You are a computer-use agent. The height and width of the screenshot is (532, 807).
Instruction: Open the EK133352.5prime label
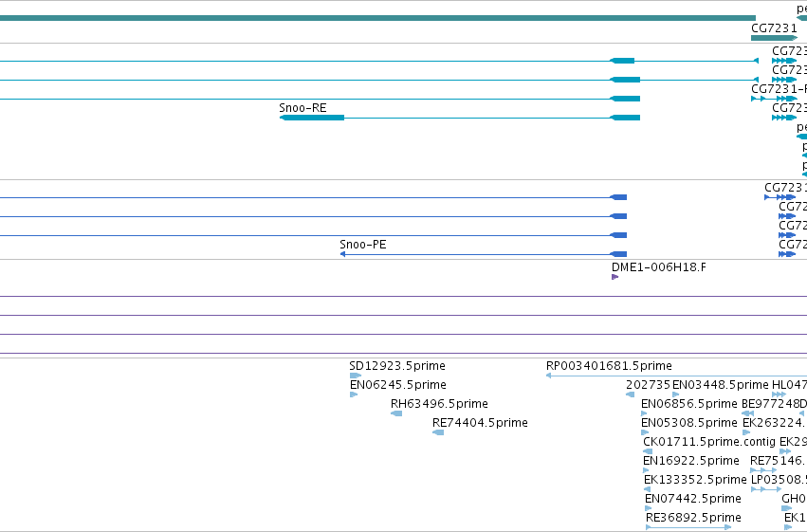(x=695, y=480)
